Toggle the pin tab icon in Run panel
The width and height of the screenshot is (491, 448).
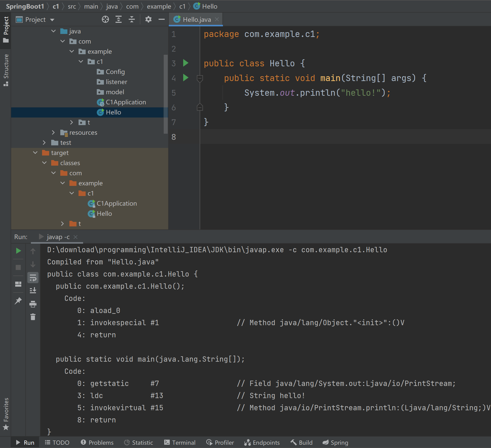pos(18,301)
